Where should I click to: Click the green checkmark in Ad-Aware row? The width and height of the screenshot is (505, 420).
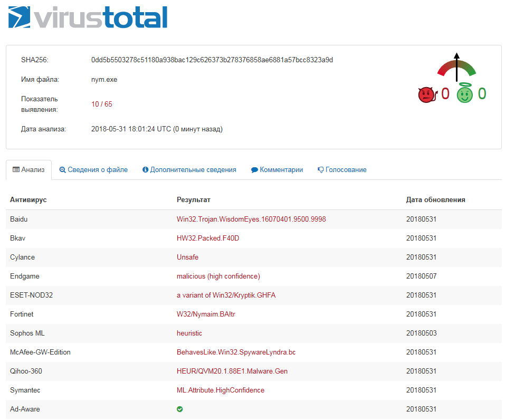(x=180, y=409)
